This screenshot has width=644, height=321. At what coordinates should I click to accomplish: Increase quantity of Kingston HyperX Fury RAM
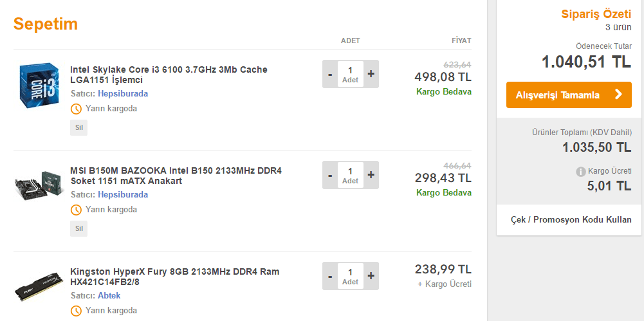371,277
